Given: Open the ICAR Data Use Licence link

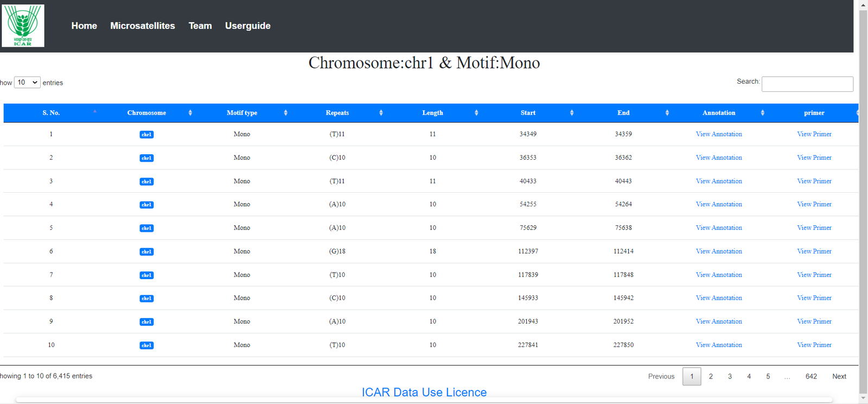Looking at the screenshot, I should point(424,392).
